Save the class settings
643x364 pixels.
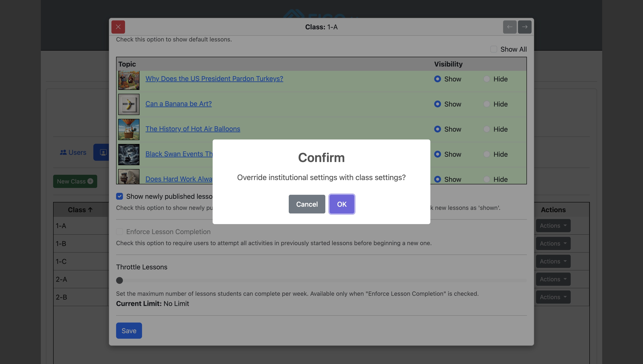[129, 330]
